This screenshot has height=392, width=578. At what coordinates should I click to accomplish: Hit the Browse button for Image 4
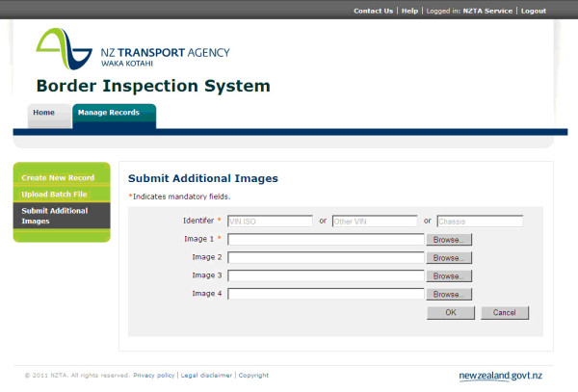(450, 294)
